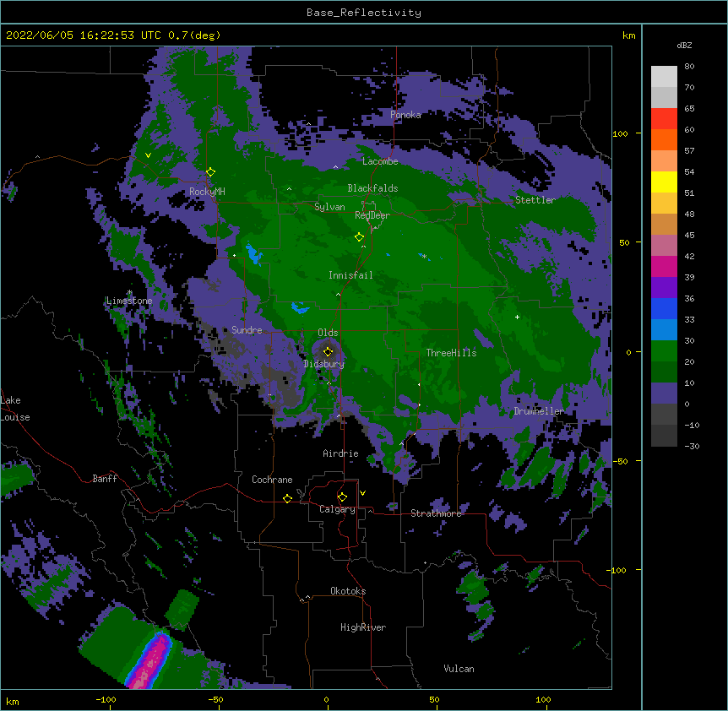Click the 50 tick label on the right axis
The height and width of the screenshot is (711, 728).
pyautogui.click(x=624, y=242)
